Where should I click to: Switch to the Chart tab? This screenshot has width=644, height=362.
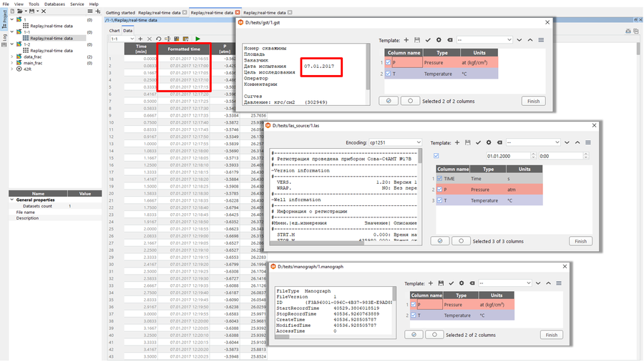[114, 31]
